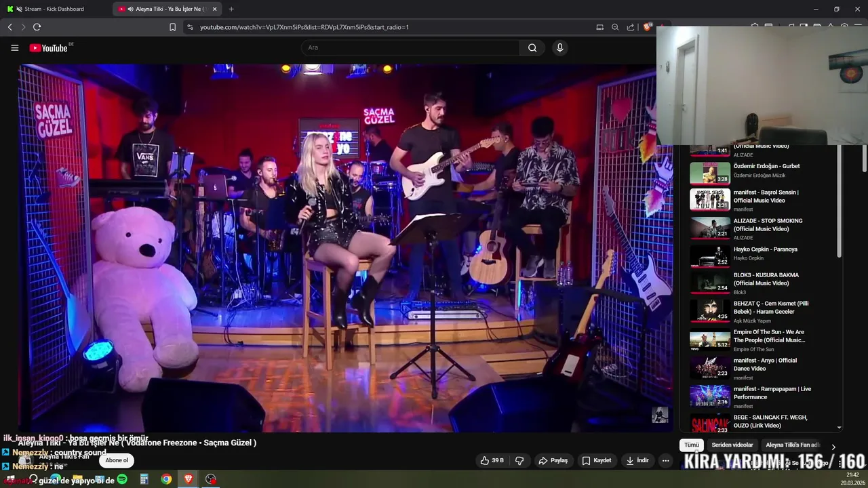The height and width of the screenshot is (488, 868).
Task: Go back using the browser back arrow
Action: coord(9,27)
